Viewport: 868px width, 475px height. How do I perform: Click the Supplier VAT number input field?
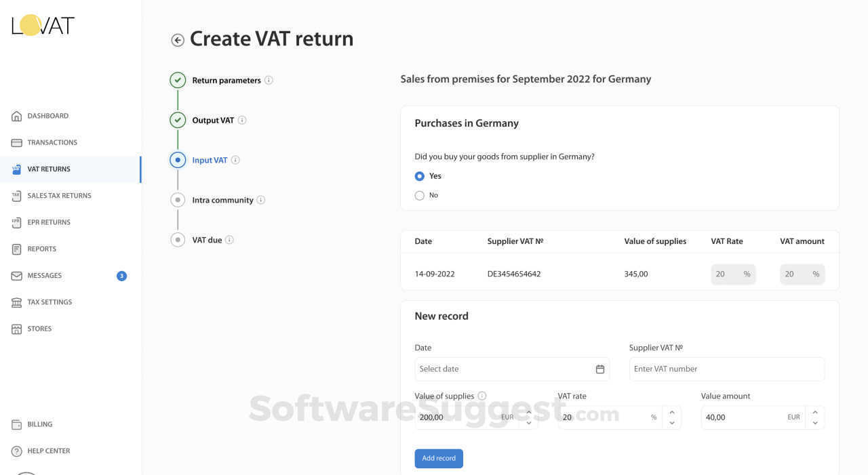coord(726,369)
